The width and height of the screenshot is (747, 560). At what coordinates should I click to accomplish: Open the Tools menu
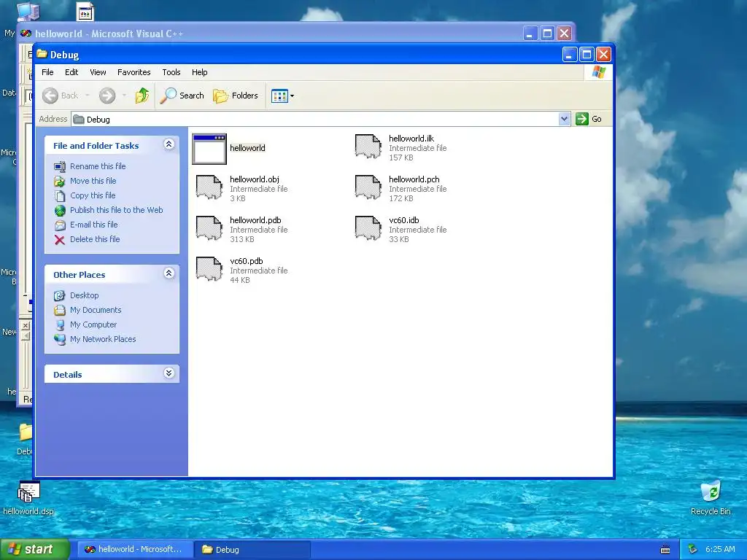(171, 72)
